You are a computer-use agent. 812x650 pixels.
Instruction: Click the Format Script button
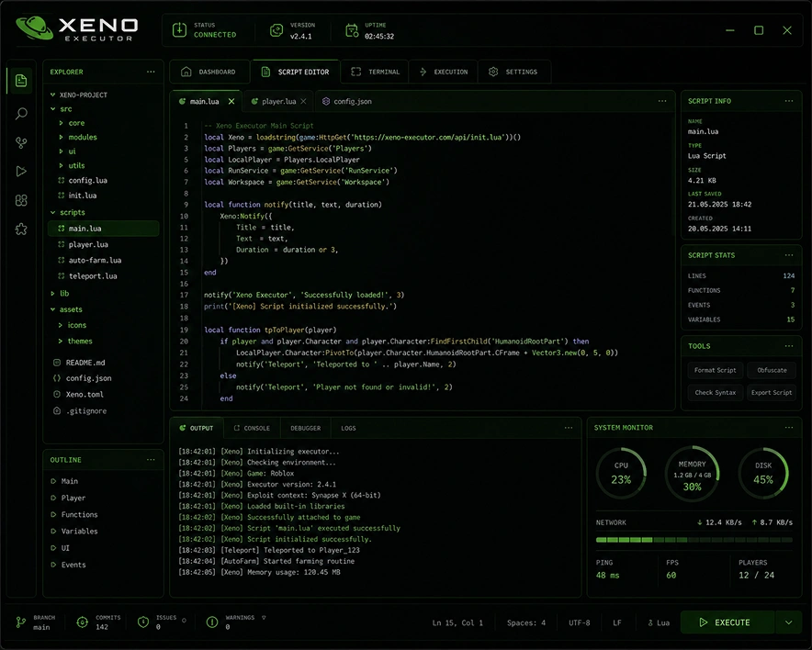pyautogui.click(x=716, y=370)
